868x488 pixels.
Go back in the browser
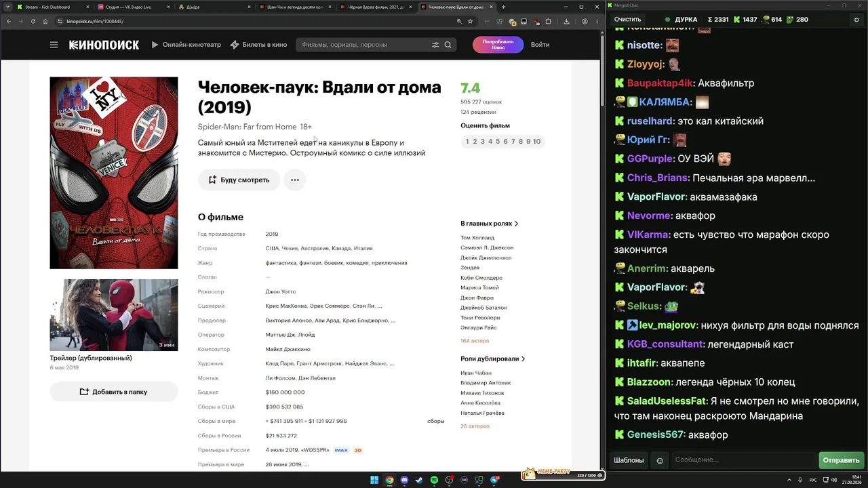point(8,21)
